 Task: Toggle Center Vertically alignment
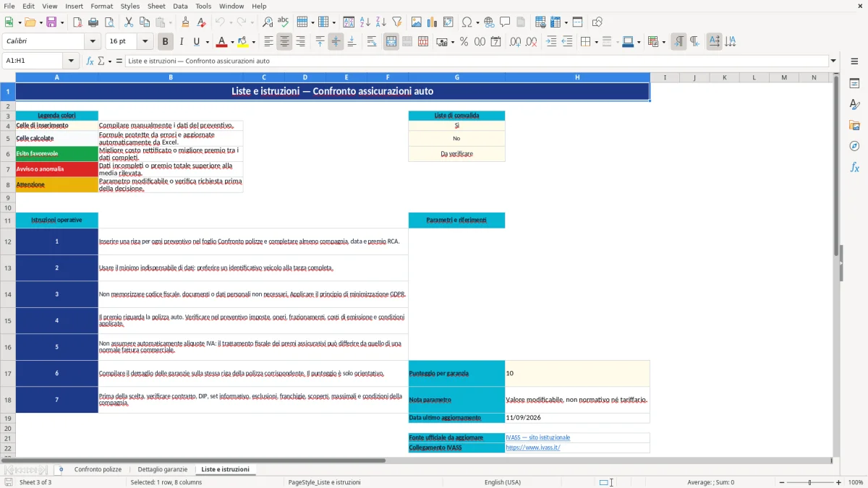(x=336, y=42)
